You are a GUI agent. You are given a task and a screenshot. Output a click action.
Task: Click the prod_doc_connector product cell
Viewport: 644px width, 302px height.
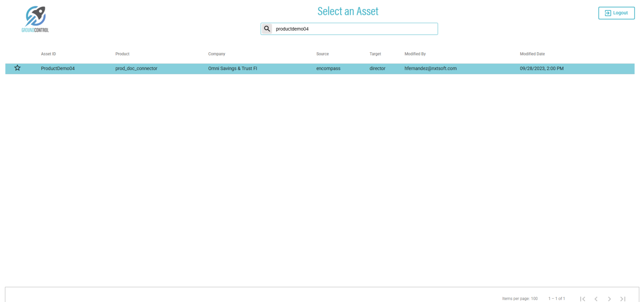(x=137, y=69)
